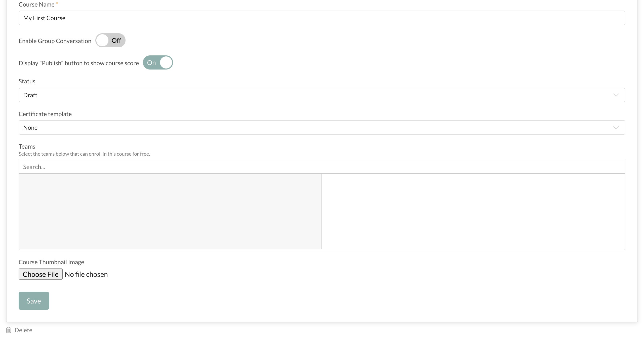Click the Display "Publish" button label text
The height and width of the screenshot is (337, 644).
(x=79, y=63)
